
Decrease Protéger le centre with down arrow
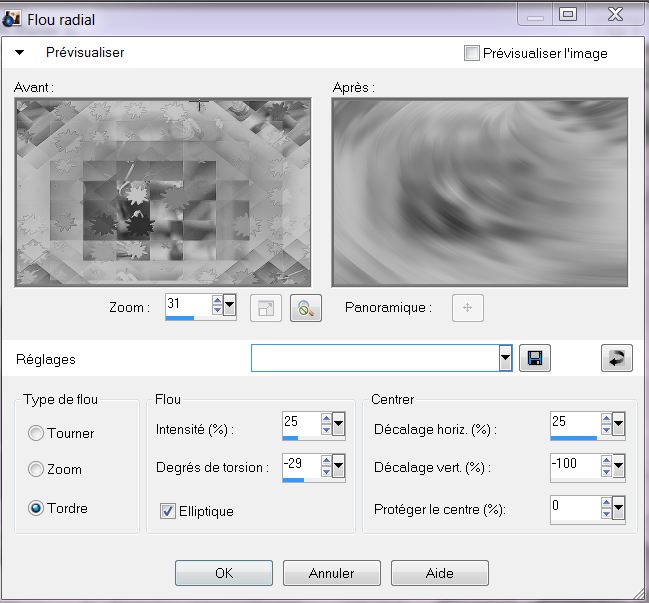pos(606,513)
